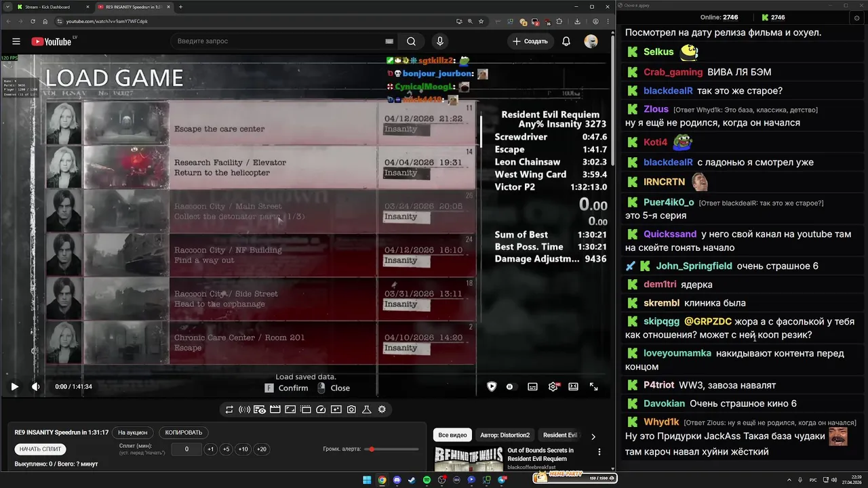Click the loop icon in extension toolbar
The height and width of the screenshot is (488, 868).
[229, 409]
